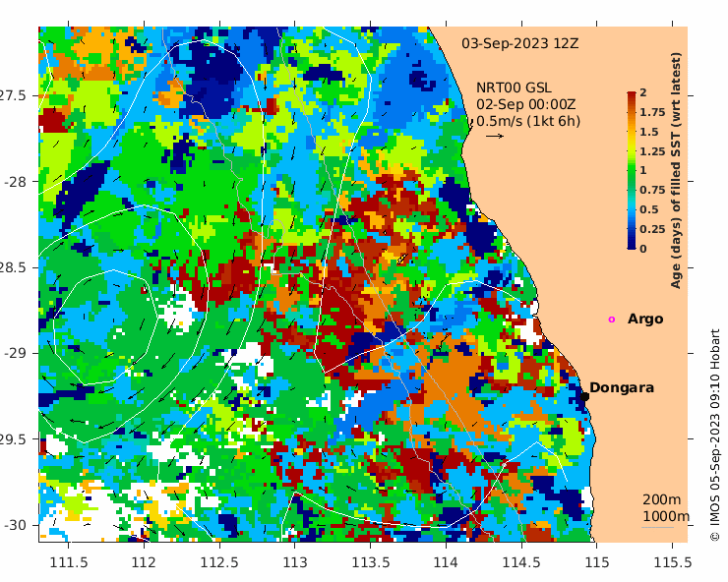The image size is (728, 582).
Task: Click the longitude axis label '113'
Action: [x=295, y=562]
